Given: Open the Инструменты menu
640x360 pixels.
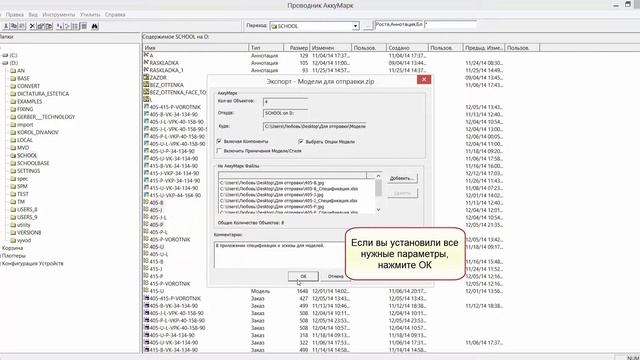Looking at the screenshot, I should (58, 14).
